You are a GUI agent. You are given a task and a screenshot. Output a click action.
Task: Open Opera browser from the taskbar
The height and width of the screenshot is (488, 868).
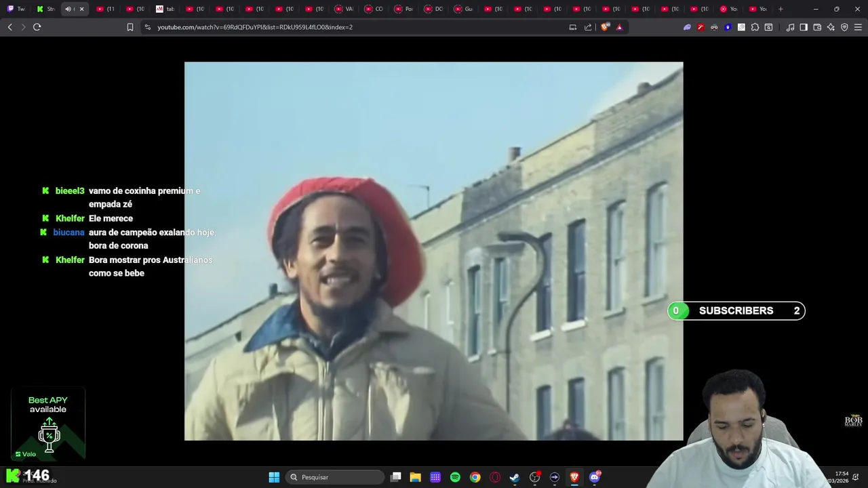(x=495, y=477)
